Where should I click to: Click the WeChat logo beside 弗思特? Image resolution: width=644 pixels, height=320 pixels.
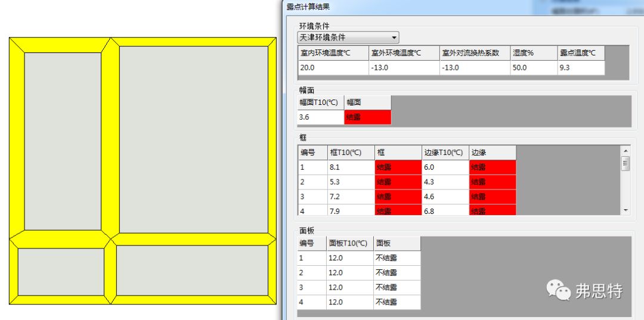click(559, 290)
